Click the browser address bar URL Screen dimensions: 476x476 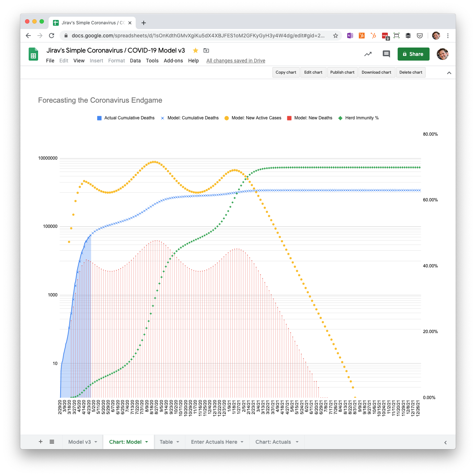[x=198, y=36]
